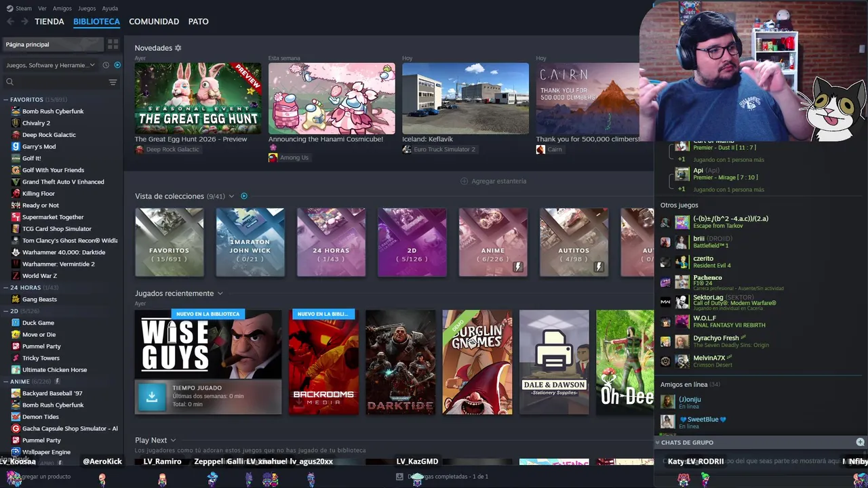Image resolution: width=868 pixels, height=488 pixels.
Task: Toggle sort by recent activity clock icon
Action: [x=106, y=65]
